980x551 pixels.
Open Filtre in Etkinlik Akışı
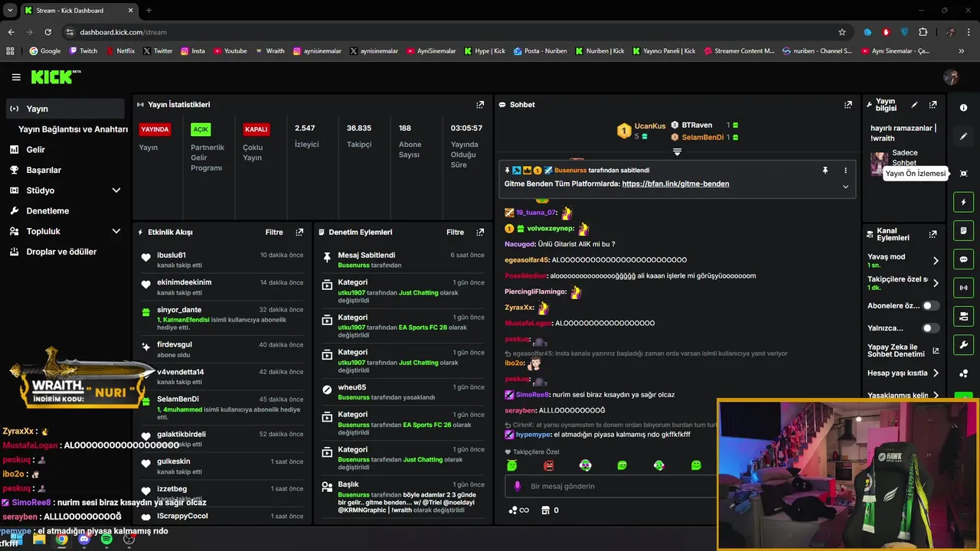273,232
